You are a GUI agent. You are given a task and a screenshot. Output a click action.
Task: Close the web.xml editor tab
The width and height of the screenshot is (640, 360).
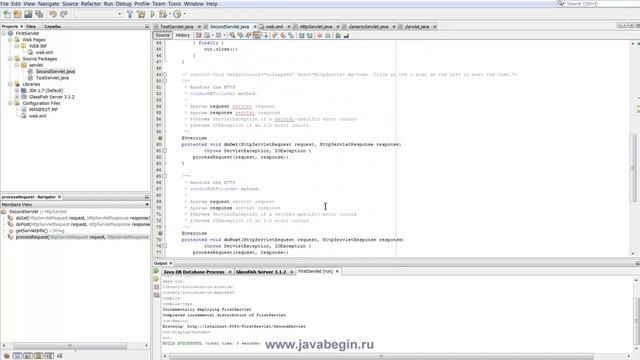[290, 27]
